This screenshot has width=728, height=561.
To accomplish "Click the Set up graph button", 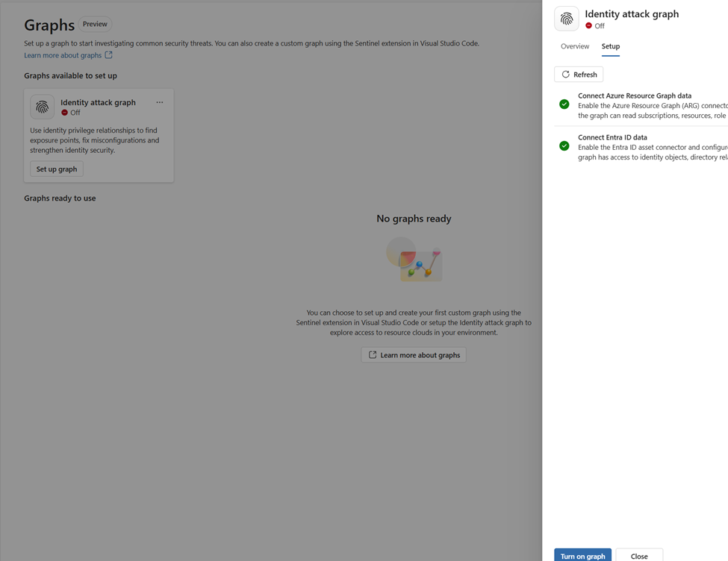I will pos(57,169).
